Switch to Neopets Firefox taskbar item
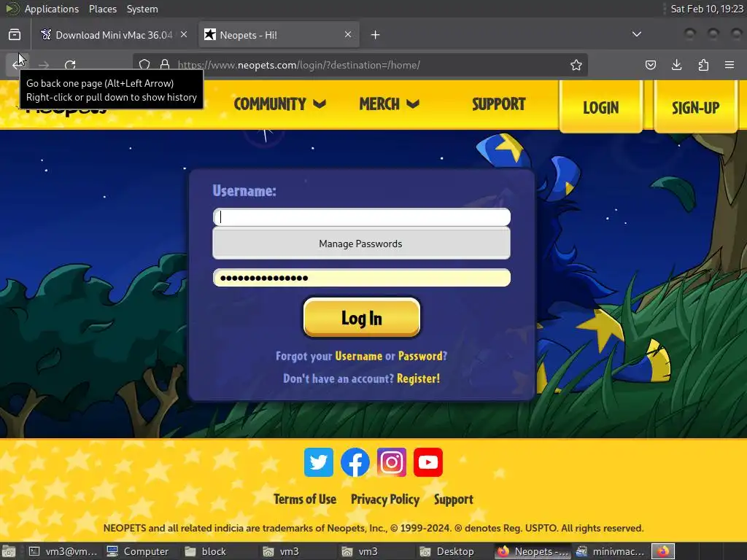The height and width of the screenshot is (560, 747). click(x=533, y=551)
